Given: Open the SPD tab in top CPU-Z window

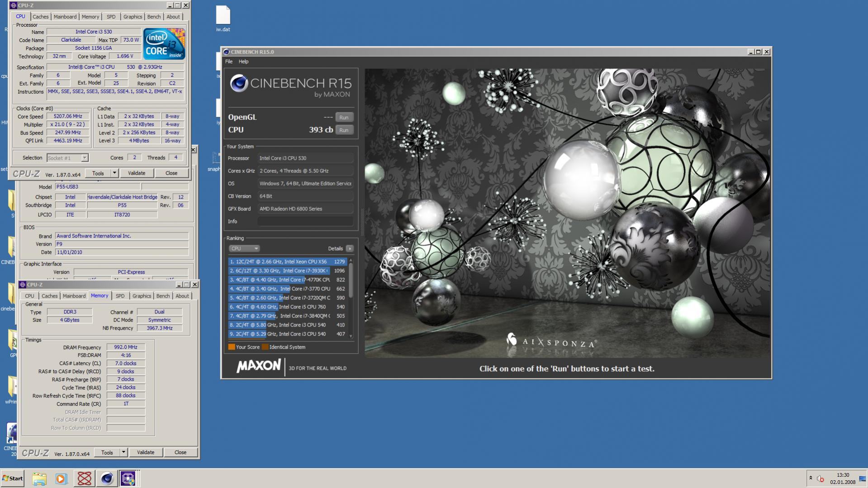Looking at the screenshot, I should pyautogui.click(x=111, y=17).
